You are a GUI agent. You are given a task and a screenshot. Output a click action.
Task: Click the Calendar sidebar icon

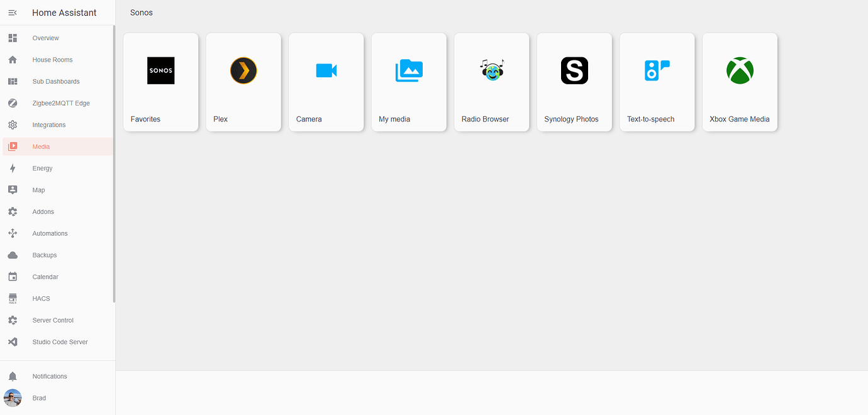(x=13, y=277)
